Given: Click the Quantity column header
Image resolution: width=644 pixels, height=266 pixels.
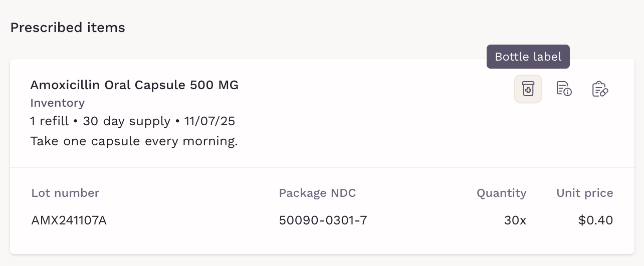Looking at the screenshot, I should 501,193.
